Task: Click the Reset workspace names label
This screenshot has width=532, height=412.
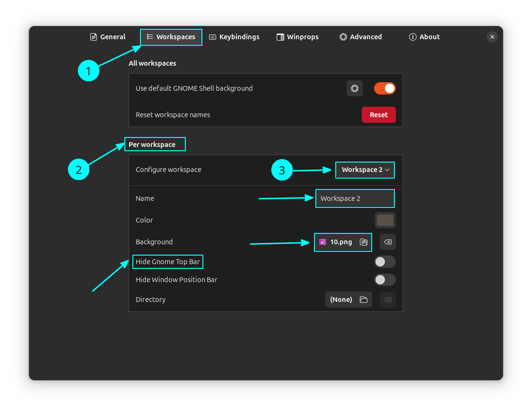Action: point(173,115)
